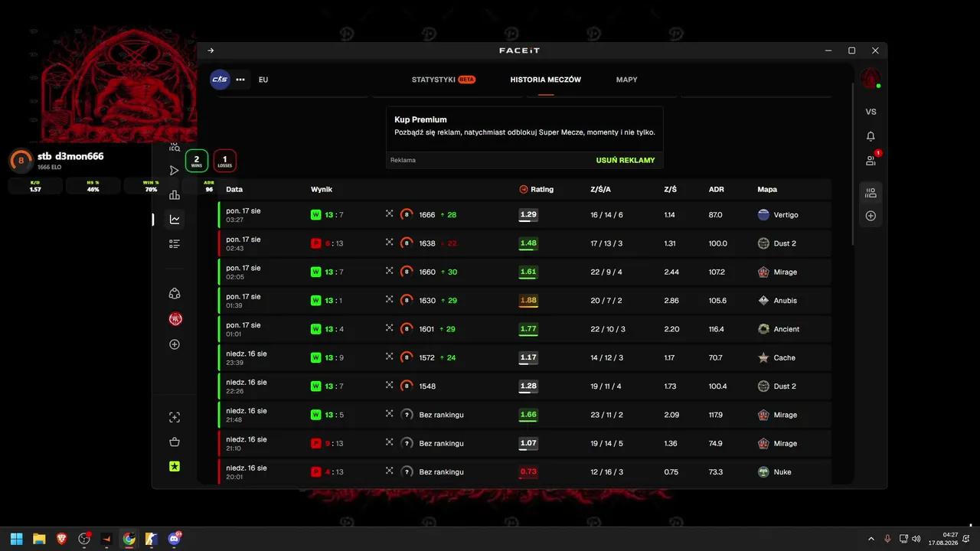Viewport: 980px width, 551px height.
Task: Click the Kup Premium heading
Action: coord(420,119)
